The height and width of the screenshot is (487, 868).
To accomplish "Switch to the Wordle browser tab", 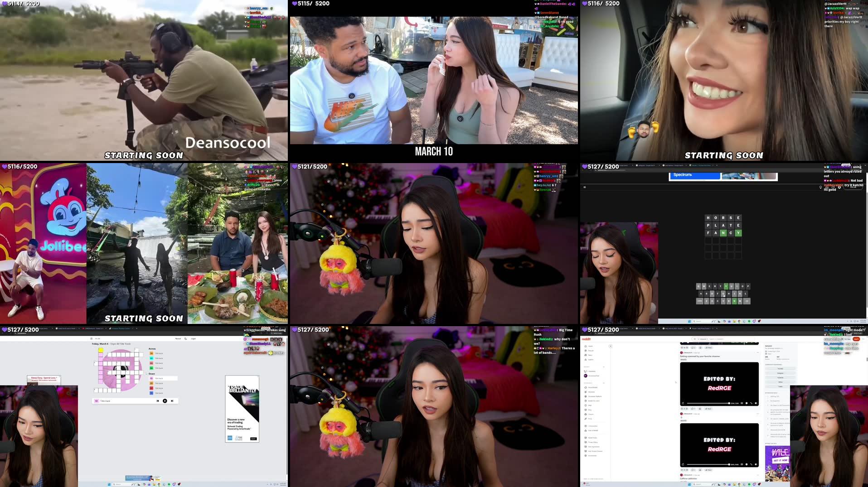I will [x=700, y=166].
